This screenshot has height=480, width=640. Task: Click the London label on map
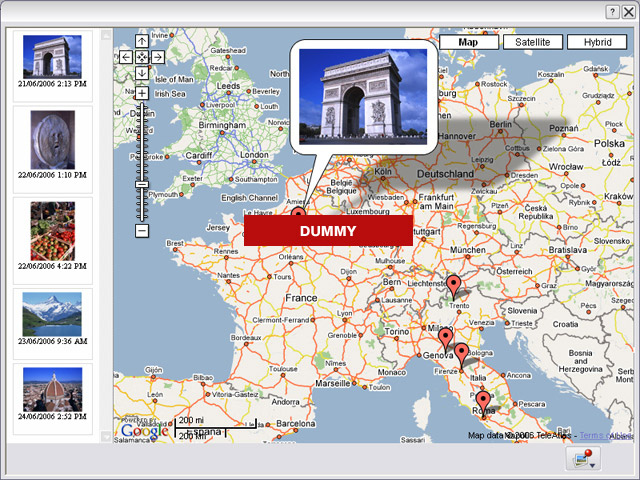click(x=254, y=155)
